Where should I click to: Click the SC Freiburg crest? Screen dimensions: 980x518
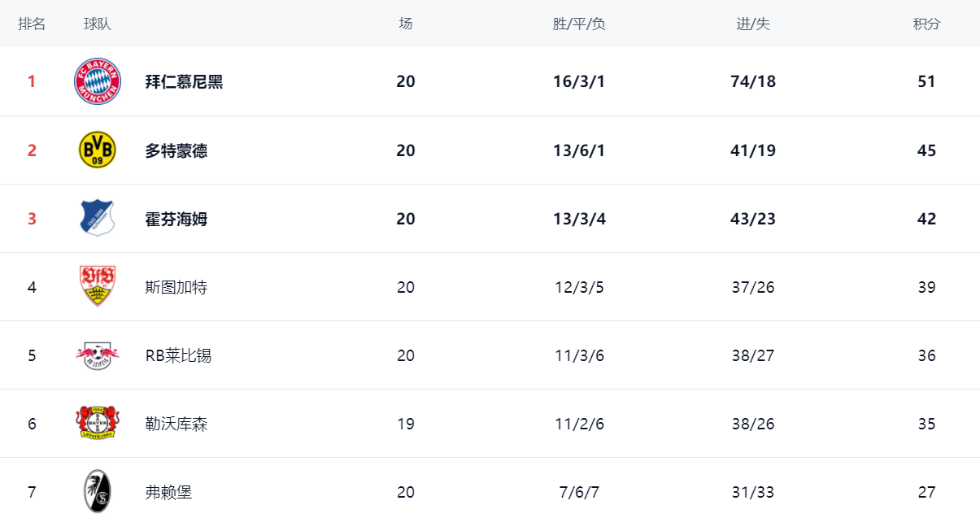point(98,491)
